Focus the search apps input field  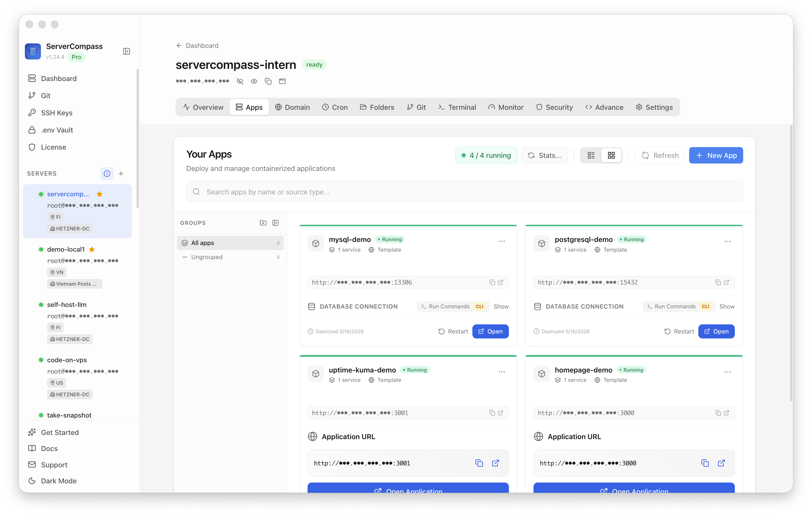[x=464, y=192]
